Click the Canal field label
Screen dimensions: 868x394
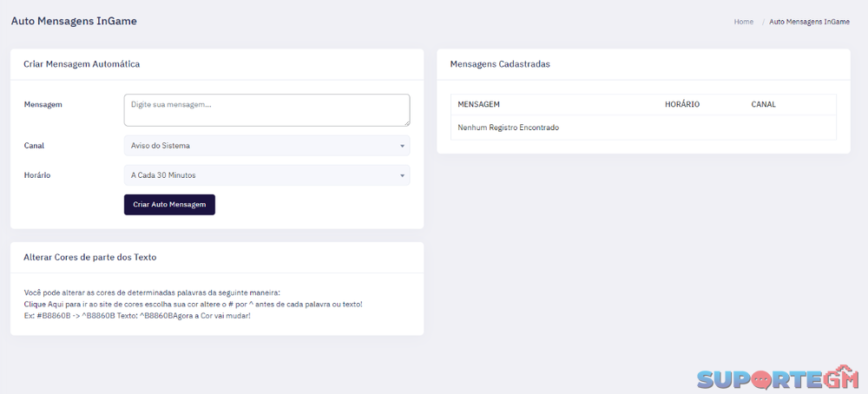click(x=34, y=146)
